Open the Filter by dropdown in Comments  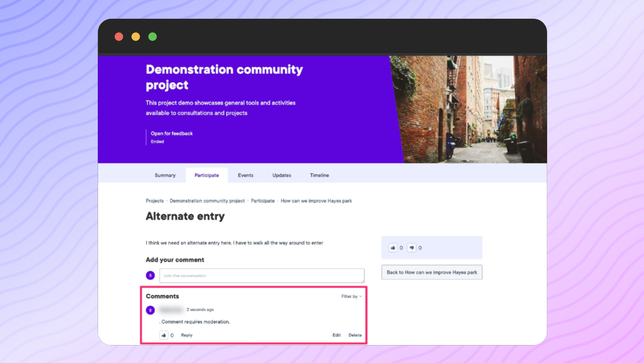(x=349, y=296)
